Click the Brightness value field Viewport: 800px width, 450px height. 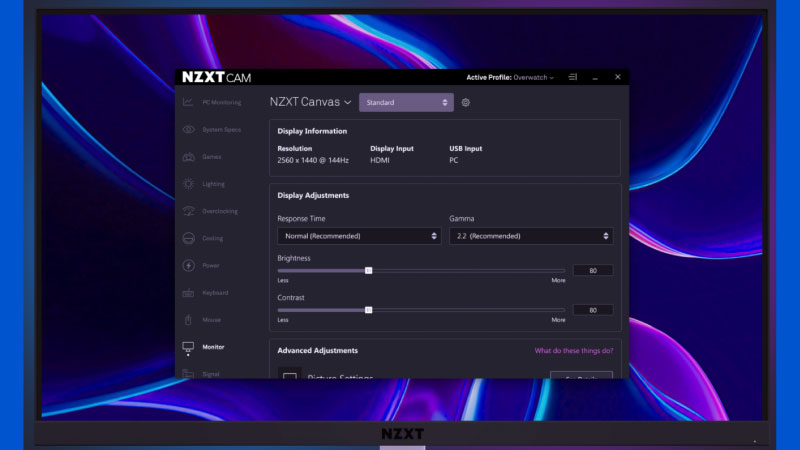[592, 270]
